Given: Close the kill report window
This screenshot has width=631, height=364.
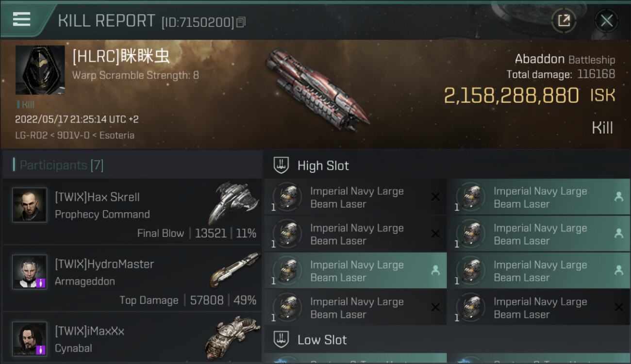Looking at the screenshot, I should (x=606, y=20).
